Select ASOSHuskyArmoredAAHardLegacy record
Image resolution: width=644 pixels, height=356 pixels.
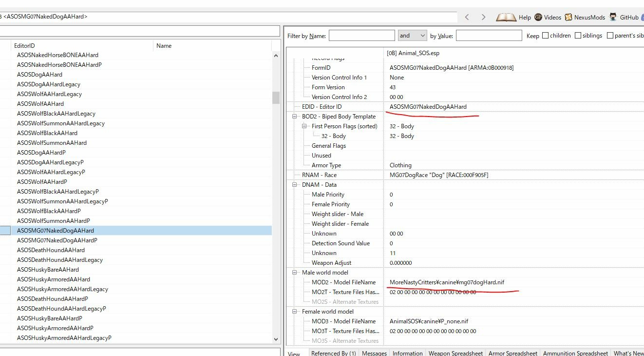click(x=62, y=289)
